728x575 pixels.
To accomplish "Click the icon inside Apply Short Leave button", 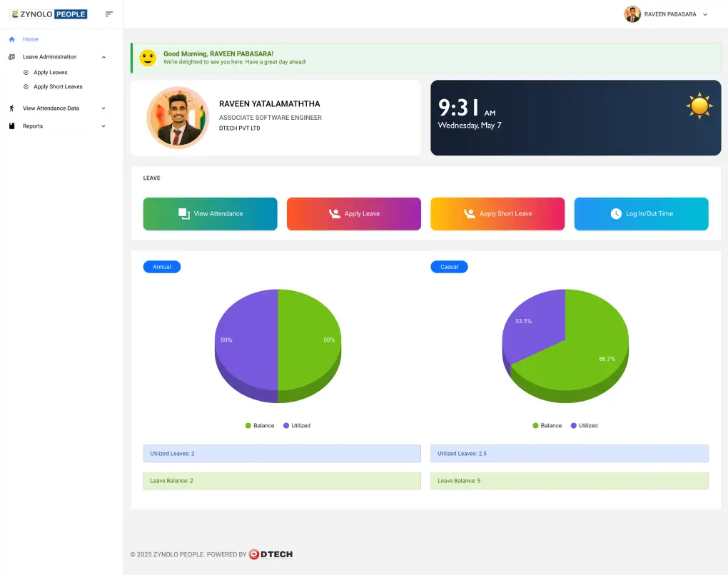I will click(470, 213).
